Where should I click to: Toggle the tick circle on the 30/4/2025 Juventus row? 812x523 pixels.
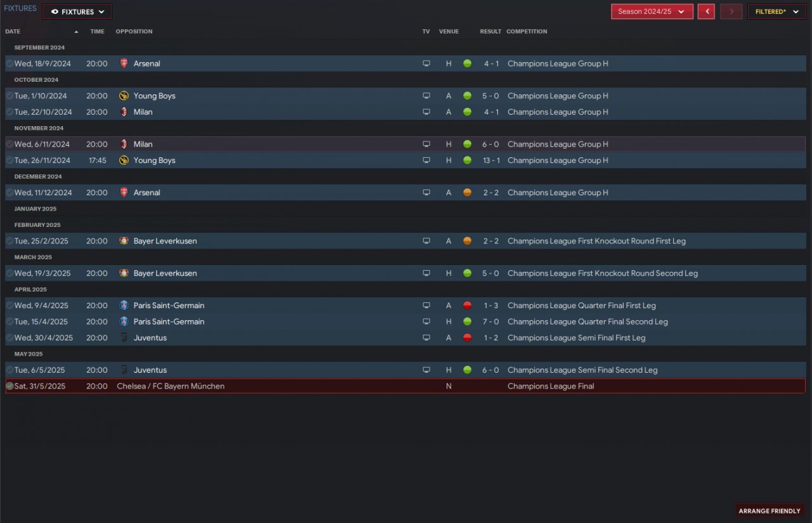coord(10,338)
